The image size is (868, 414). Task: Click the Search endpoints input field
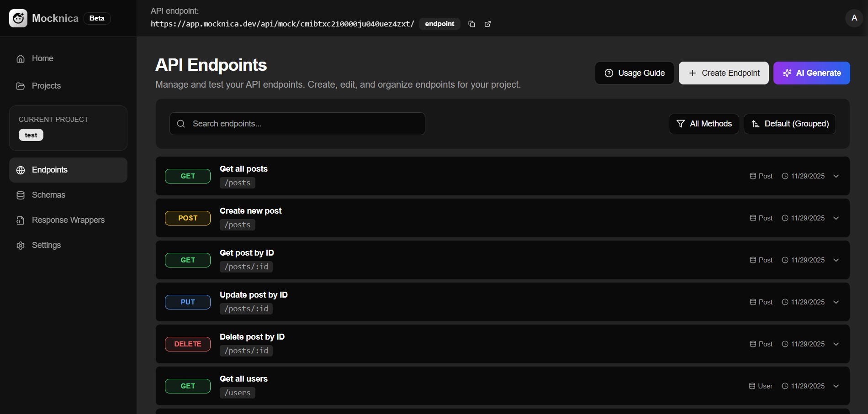(x=297, y=124)
